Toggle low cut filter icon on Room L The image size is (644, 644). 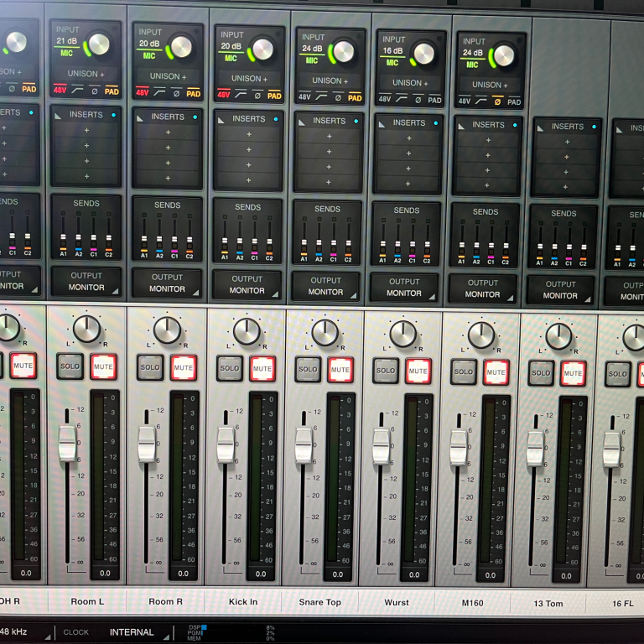coord(77,90)
